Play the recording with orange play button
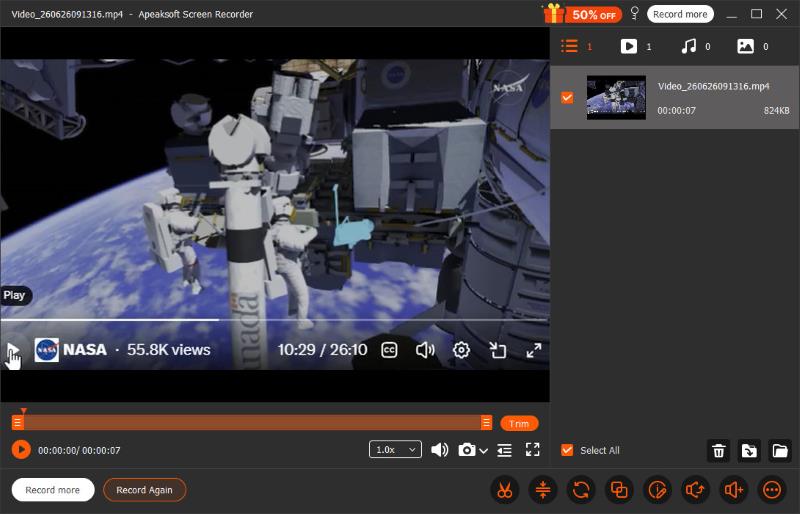This screenshot has height=514, width=800. tap(21, 450)
